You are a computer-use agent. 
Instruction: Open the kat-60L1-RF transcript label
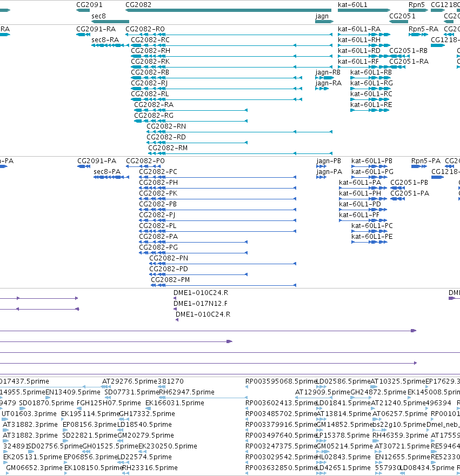pos(358,61)
